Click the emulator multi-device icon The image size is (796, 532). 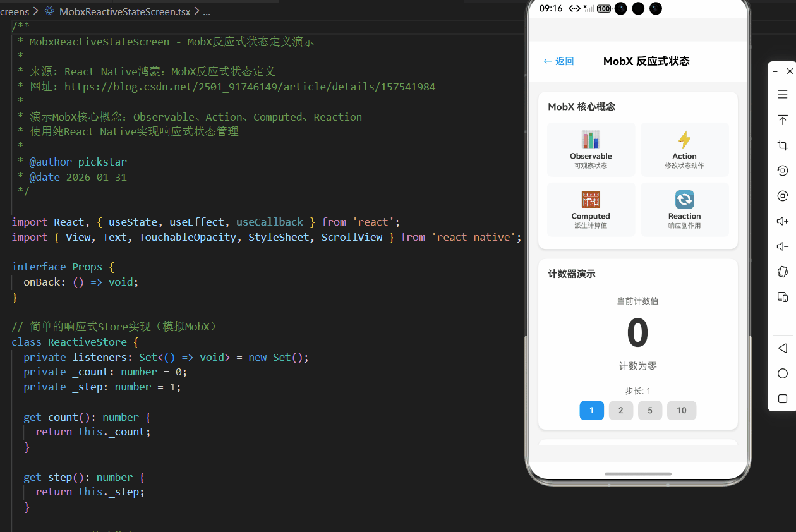[x=782, y=297]
